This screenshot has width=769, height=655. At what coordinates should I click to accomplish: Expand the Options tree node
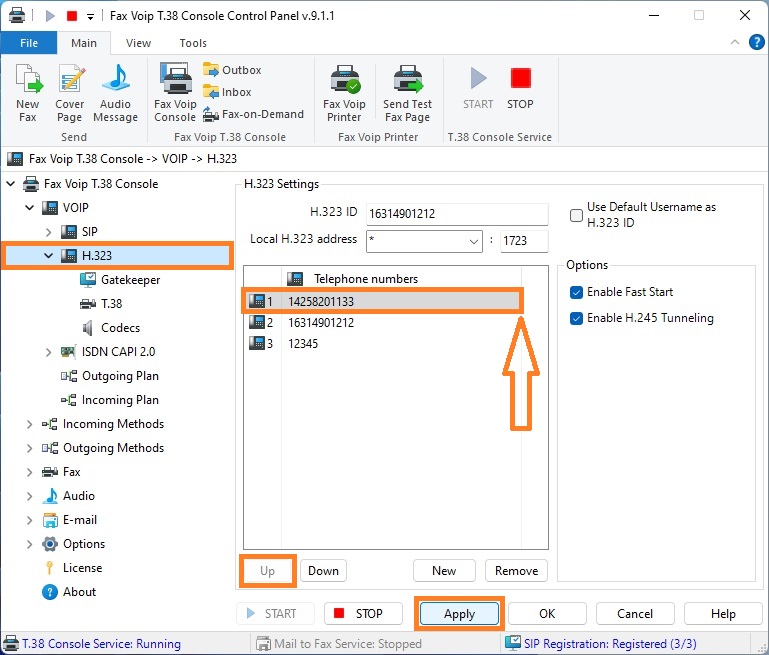(x=29, y=544)
